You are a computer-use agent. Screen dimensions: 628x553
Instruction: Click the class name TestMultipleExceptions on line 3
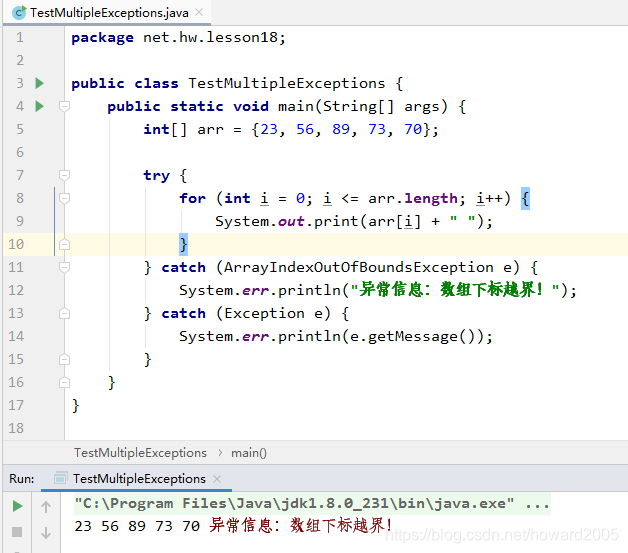[x=287, y=83]
